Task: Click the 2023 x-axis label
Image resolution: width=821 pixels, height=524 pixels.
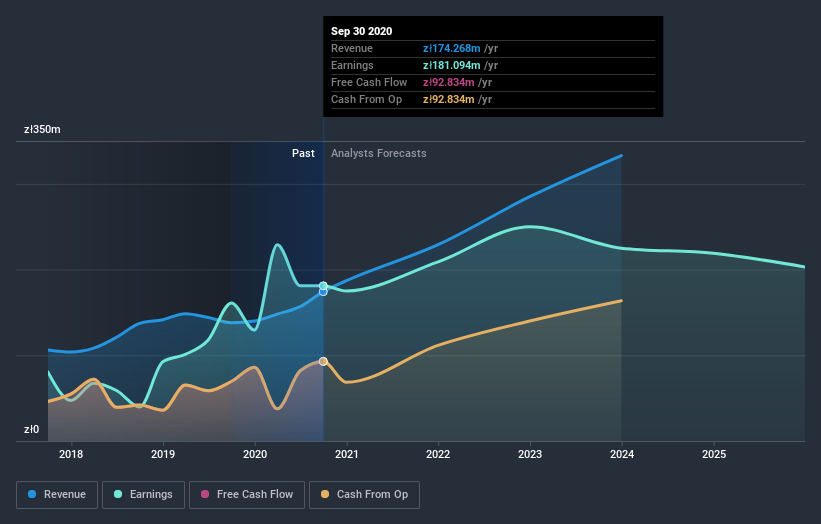Action: 530,454
